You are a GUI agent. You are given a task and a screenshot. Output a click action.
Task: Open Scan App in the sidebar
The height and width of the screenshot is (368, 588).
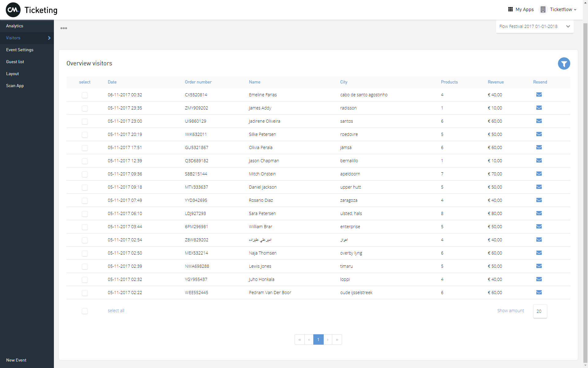click(x=27, y=86)
